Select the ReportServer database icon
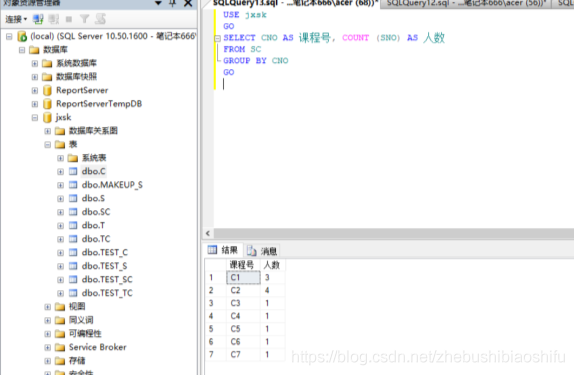Screen dimensions: 574x375 47,90
